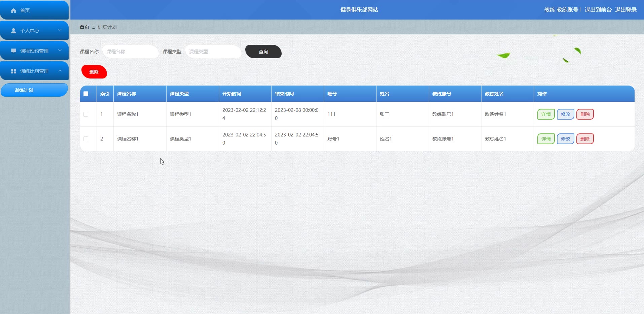Collapse the 训练计划管理 chevron

tap(60, 71)
